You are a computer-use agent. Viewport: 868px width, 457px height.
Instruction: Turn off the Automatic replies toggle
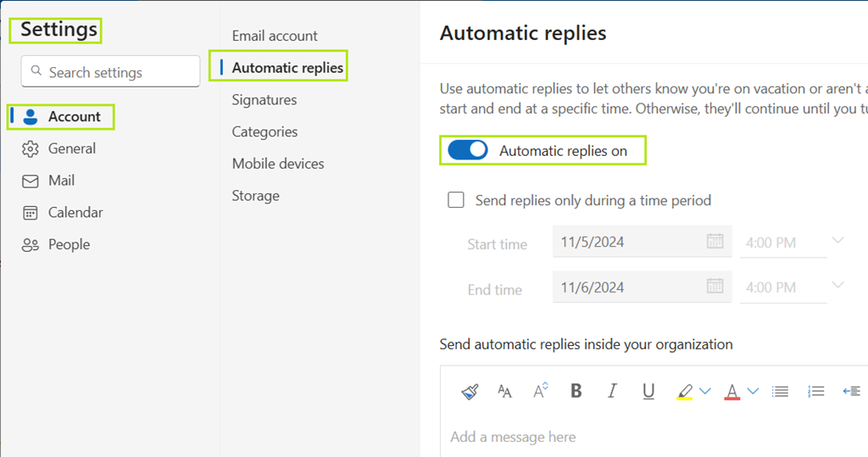(467, 150)
